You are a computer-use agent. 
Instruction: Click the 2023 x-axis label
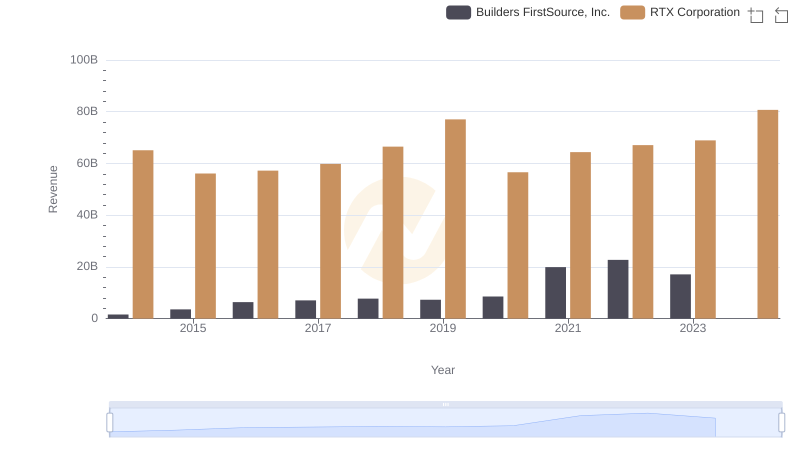coord(693,328)
